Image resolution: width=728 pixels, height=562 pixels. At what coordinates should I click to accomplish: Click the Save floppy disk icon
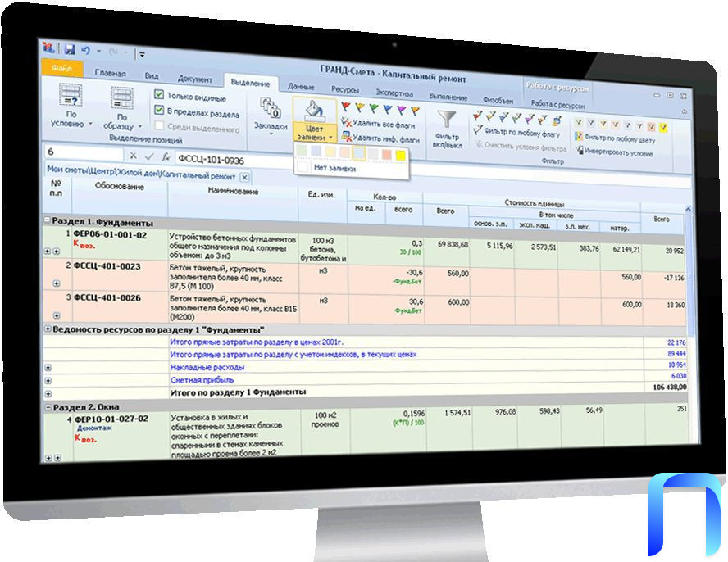click(x=70, y=49)
